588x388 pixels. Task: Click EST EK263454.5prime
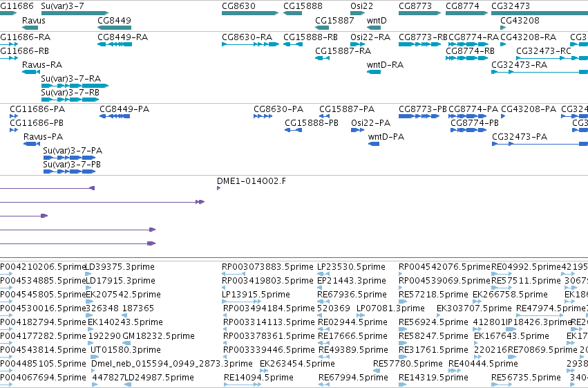tap(264, 371)
